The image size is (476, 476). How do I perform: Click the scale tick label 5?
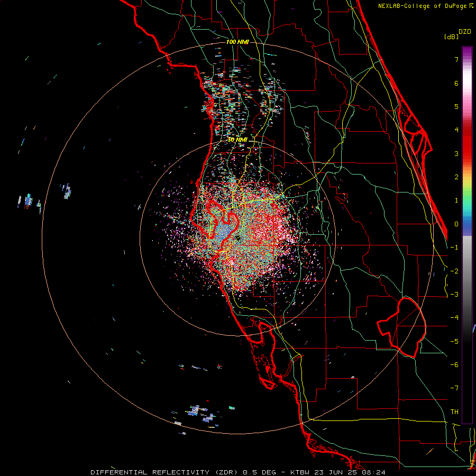point(456,106)
